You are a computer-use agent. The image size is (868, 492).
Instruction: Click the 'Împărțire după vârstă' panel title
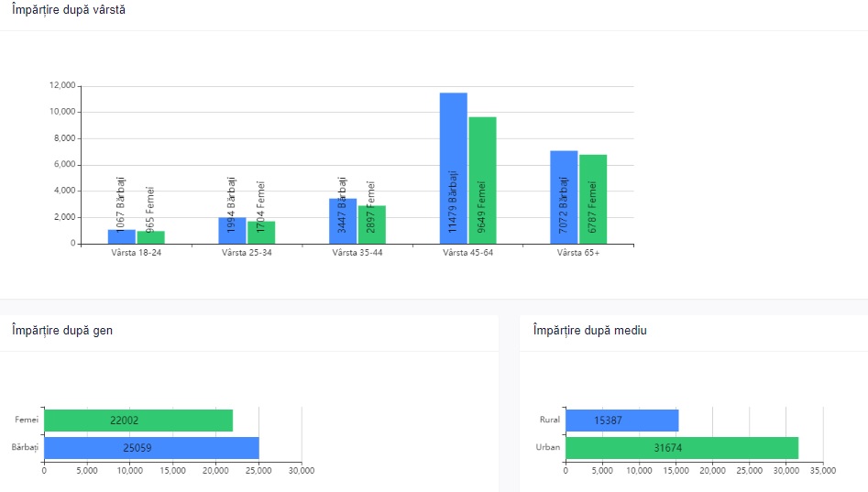pos(70,10)
